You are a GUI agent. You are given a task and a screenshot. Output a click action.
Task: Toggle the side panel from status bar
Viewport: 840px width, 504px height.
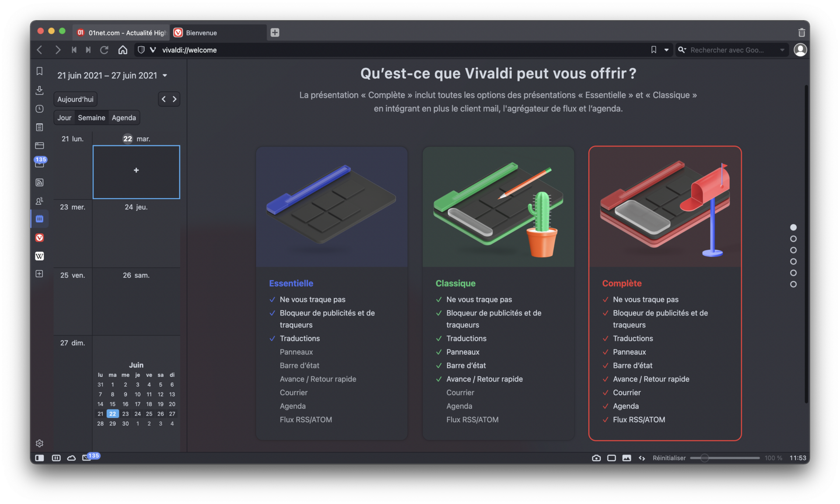[x=39, y=458]
